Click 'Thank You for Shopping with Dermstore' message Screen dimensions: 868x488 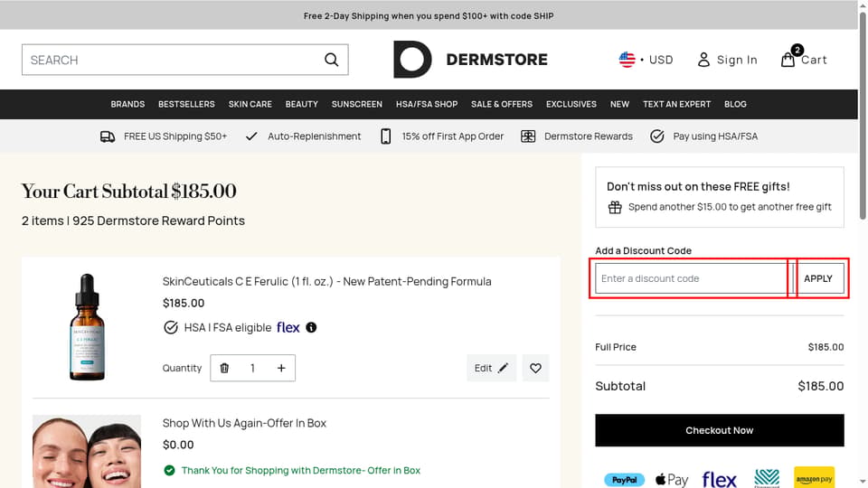coord(300,470)
